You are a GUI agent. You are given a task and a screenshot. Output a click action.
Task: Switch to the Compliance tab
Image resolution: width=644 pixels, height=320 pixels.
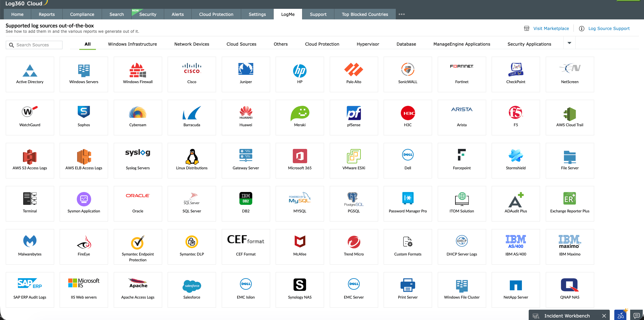[x=82, y=14]
